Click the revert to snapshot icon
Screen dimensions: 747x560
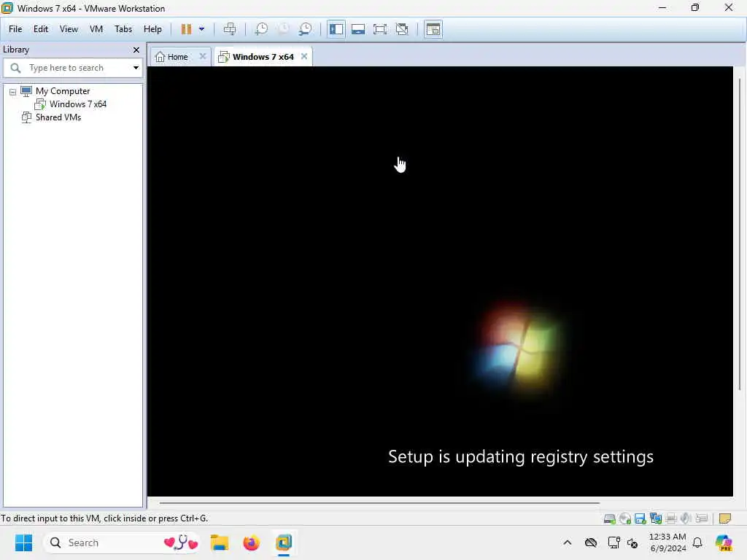[284, 29]
